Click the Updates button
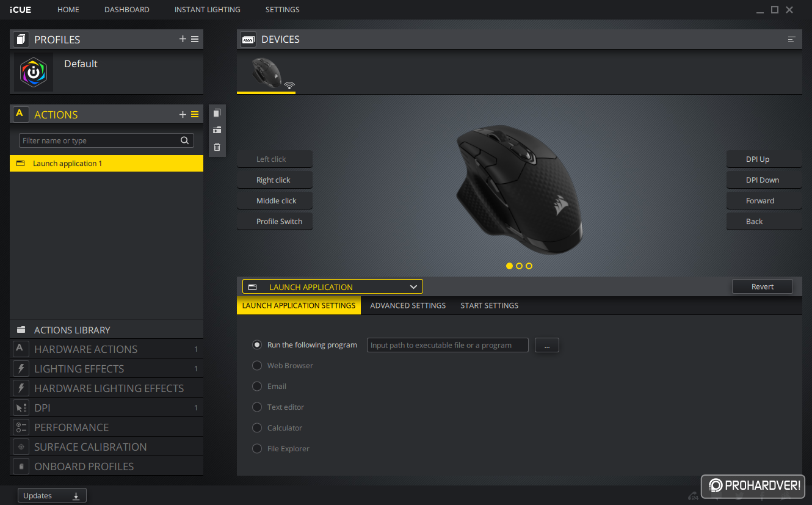 52,496
